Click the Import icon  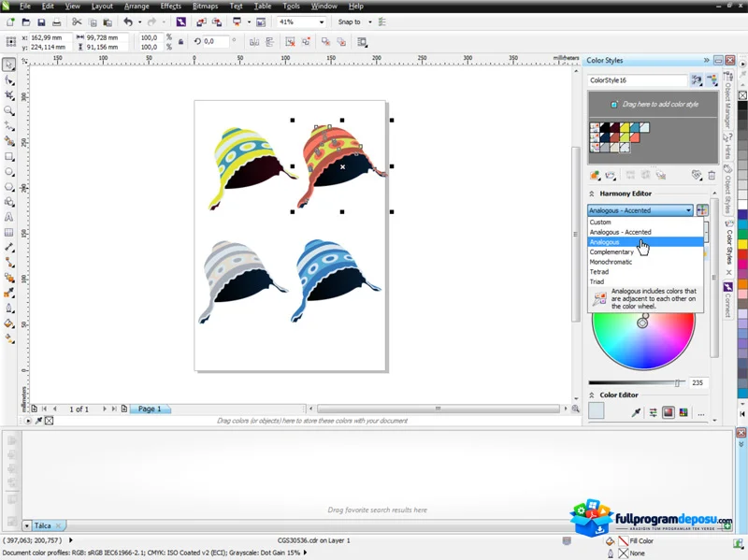[201, 22]
